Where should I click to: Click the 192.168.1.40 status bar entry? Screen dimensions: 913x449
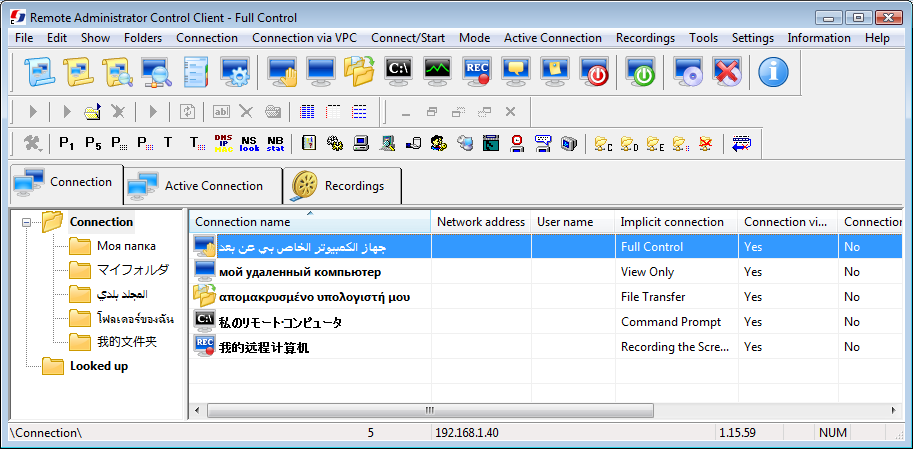point(467,433)
